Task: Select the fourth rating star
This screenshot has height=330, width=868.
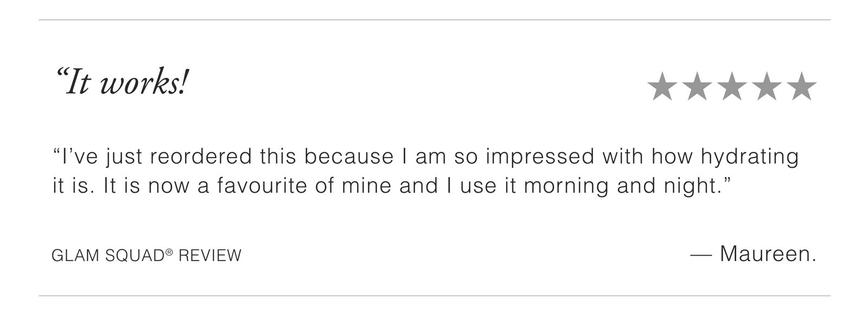Action: pos(767,87)
